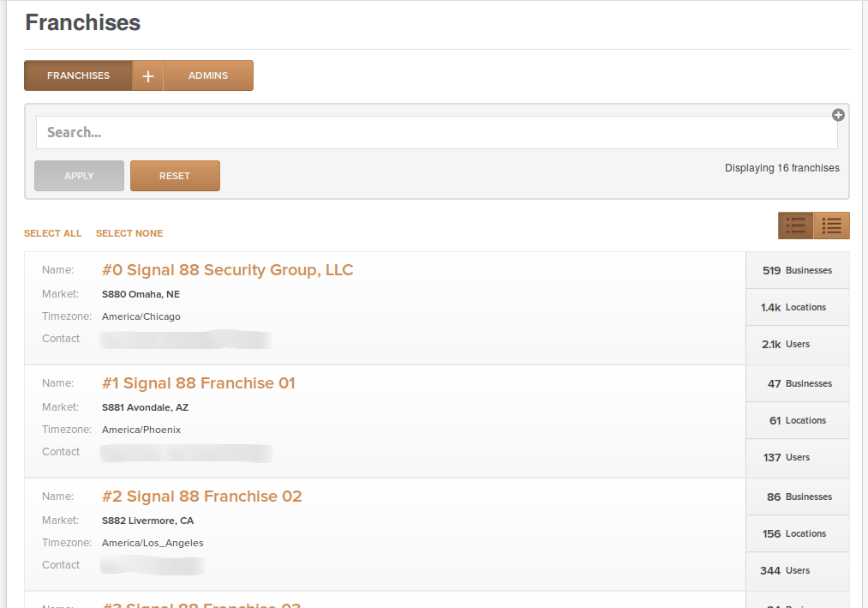Click the Franchises page heading
Screen dimensions: 868x608
(x=83, y=22)
